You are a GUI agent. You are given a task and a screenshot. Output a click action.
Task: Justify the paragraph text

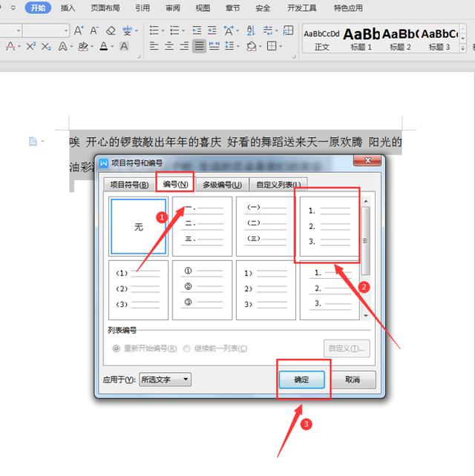(x=199, y=46)
